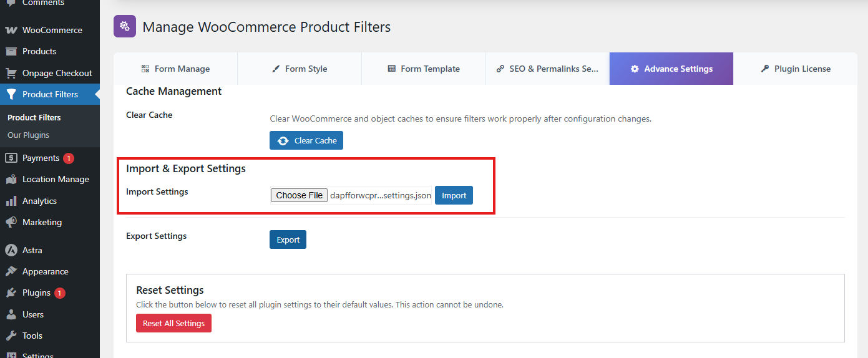The image size is (868, 358).
Task: Click the purple gears plugin logo
Action: coord(125,26)
